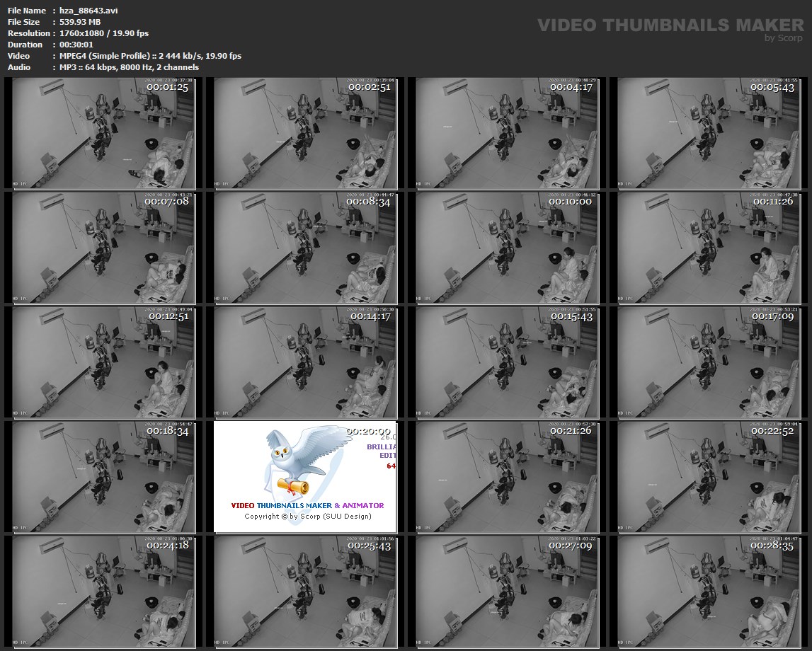Screen dimensions: 812x651
Task: Select the duration value 00:30:01
Action: (76, 45)
